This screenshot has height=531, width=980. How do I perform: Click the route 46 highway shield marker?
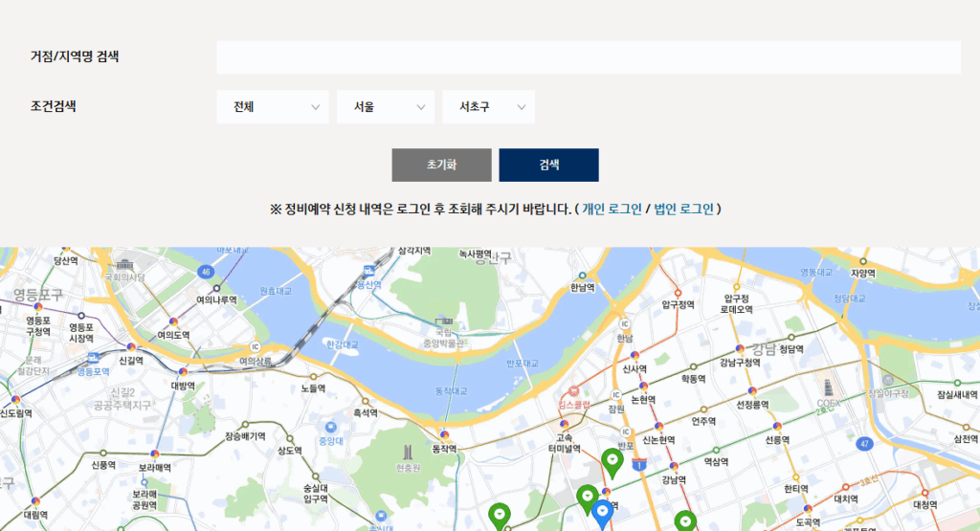tap(206, 272)
